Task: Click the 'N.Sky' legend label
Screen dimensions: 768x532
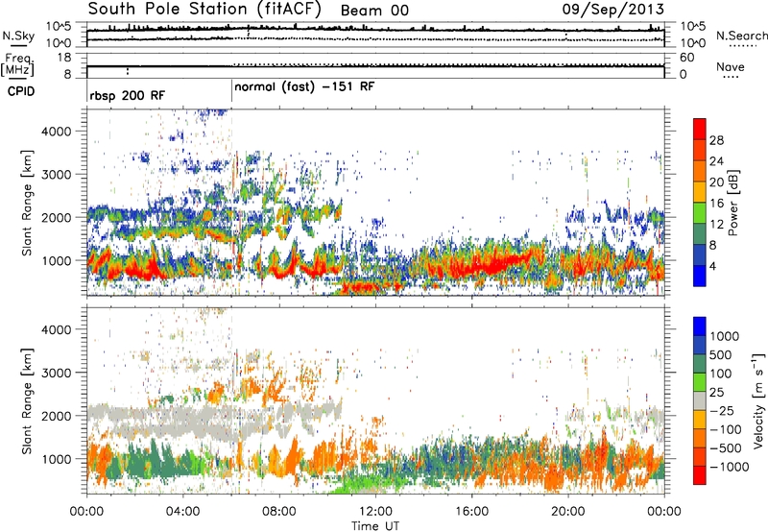Action: pyautogui.click(x=18, y=36)
